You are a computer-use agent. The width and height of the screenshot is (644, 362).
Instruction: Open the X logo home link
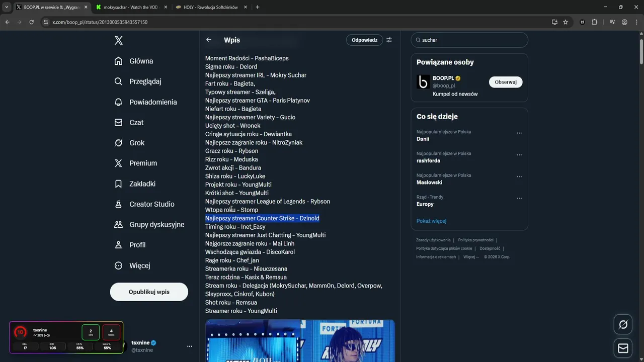119,40
